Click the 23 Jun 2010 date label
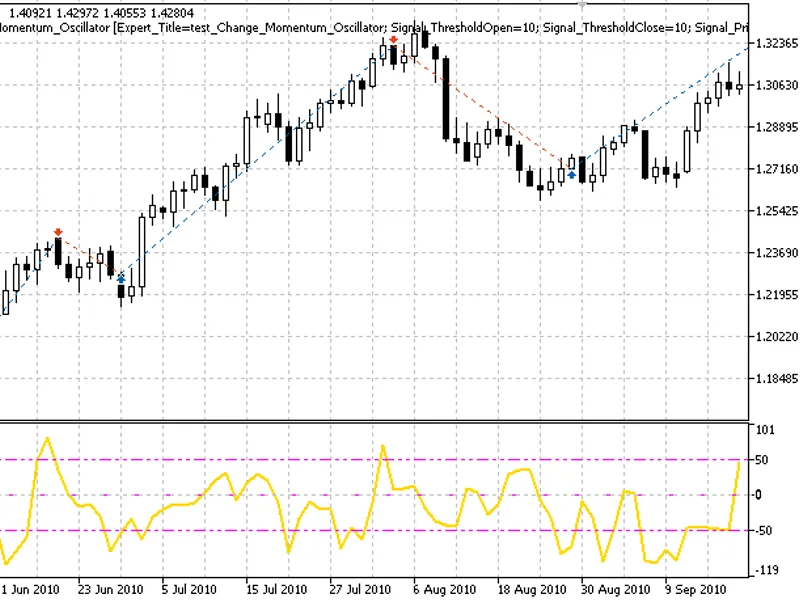Image resolution: width=800 pixels, height=600 pixels. [111, 589]
